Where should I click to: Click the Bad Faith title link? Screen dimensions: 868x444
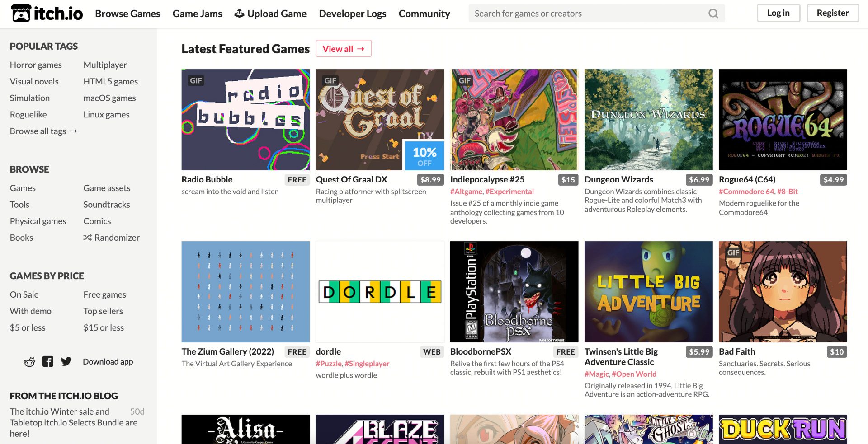pos(737,351)
